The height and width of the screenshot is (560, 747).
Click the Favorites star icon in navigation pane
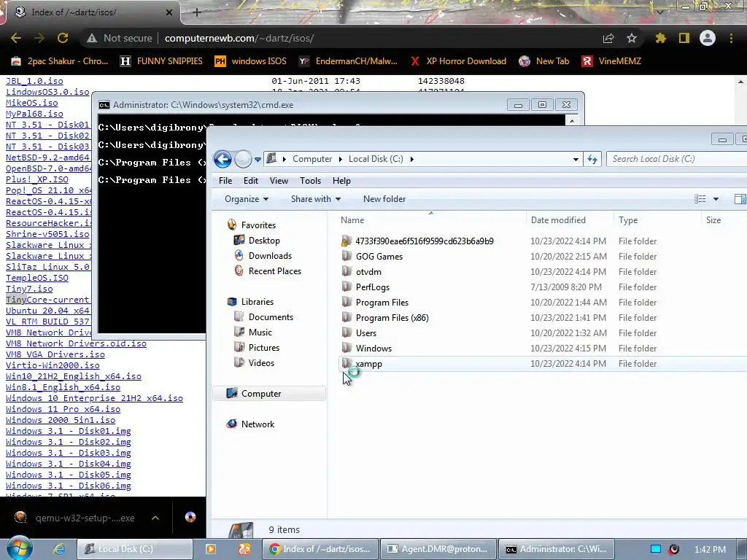tap(232, 225)
